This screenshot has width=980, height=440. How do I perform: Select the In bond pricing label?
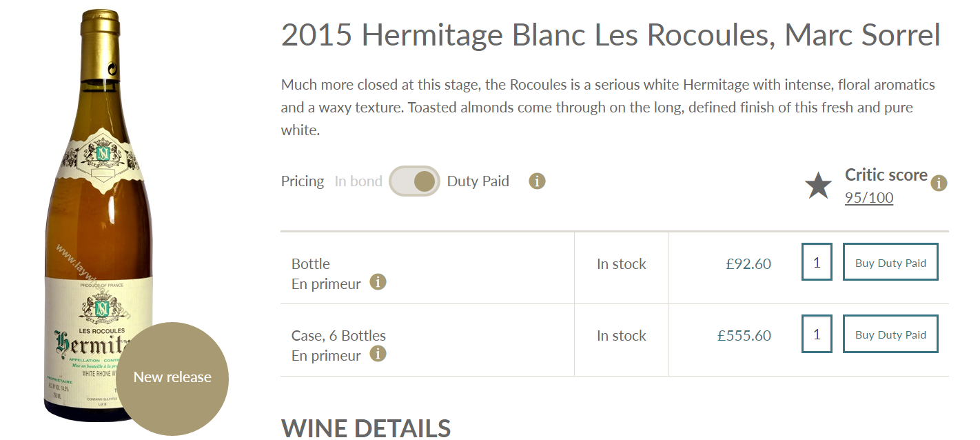click(x=358, y=181)
